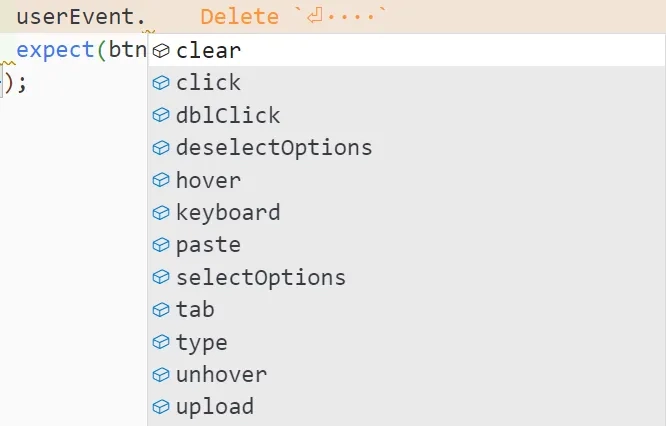The height and width of the screenshot is (426, 666).
Task: Choose the keyboard completion item
Action: 406,212
